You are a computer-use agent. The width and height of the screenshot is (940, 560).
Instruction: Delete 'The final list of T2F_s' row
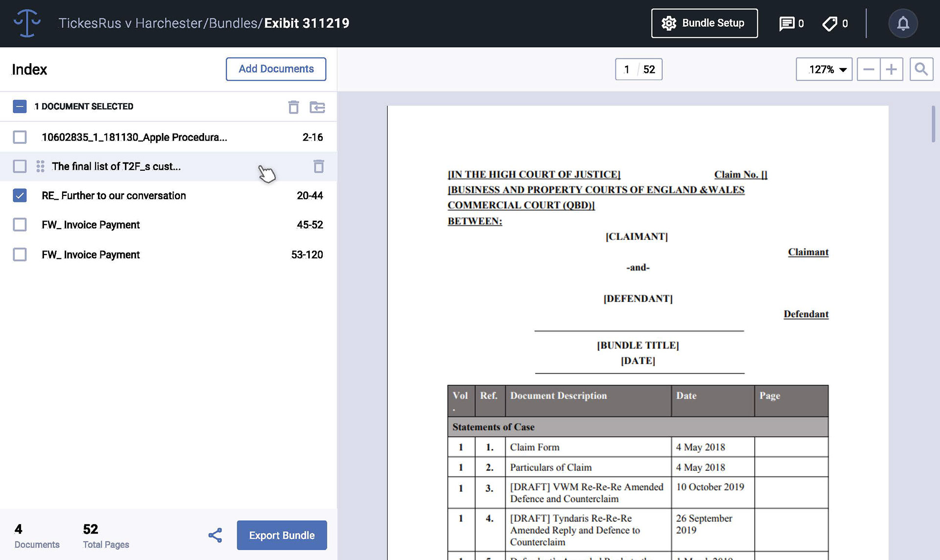(x=319, y=166)
